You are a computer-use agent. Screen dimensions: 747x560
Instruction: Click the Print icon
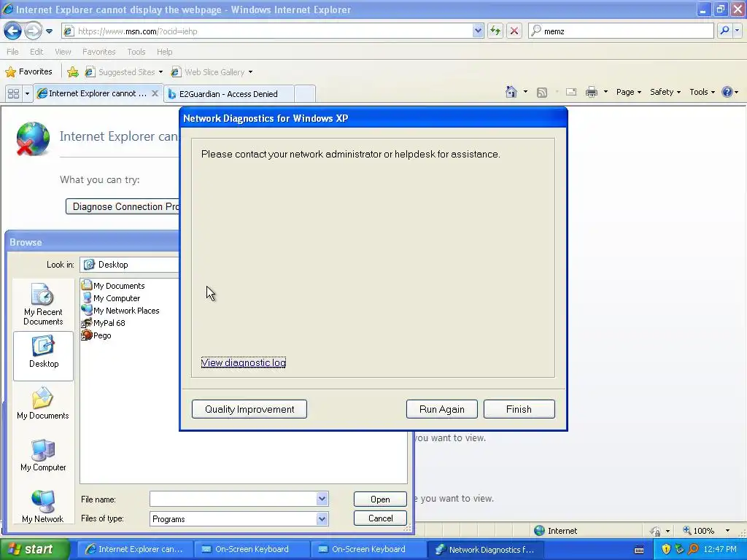click(x=591, y=93)
